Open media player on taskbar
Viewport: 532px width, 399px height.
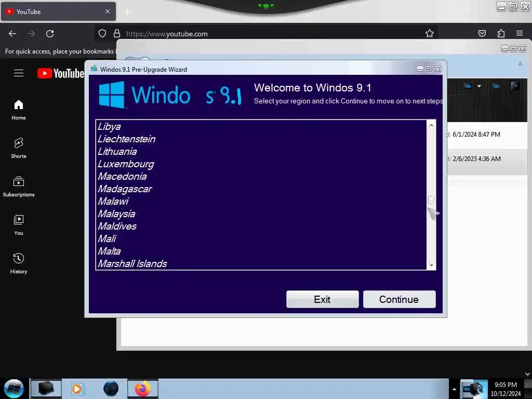(x=77, y=389)
